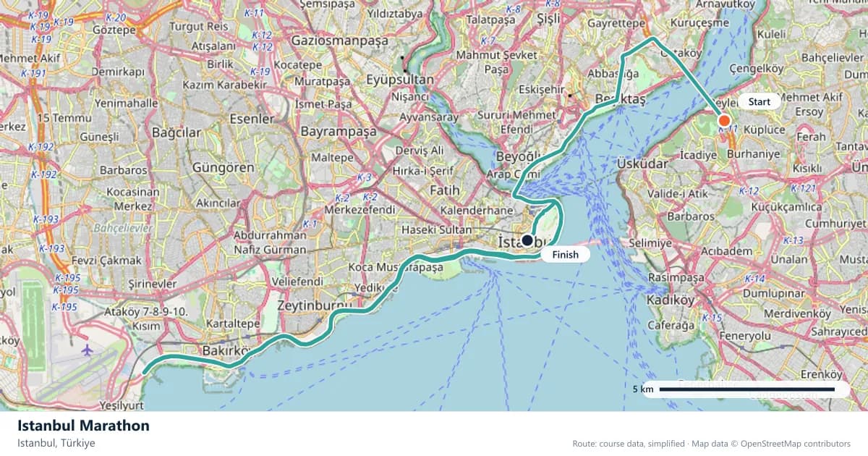
Task: Click the Güngören district label
Action: (224, 167)
